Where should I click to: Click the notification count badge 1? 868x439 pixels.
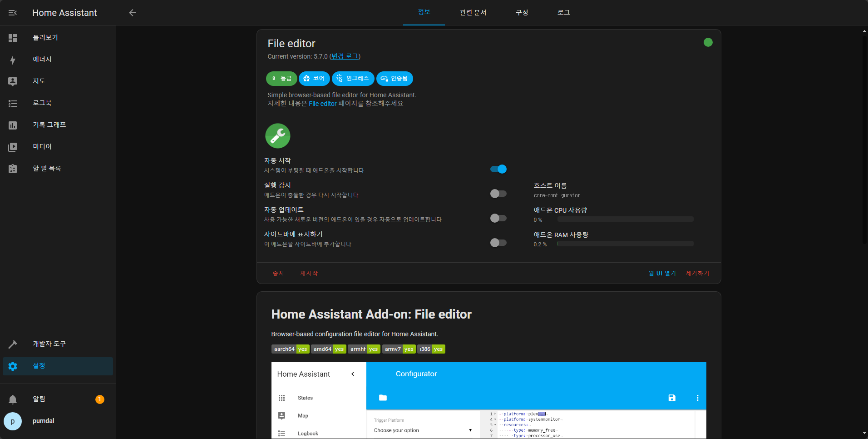point(100,399)
